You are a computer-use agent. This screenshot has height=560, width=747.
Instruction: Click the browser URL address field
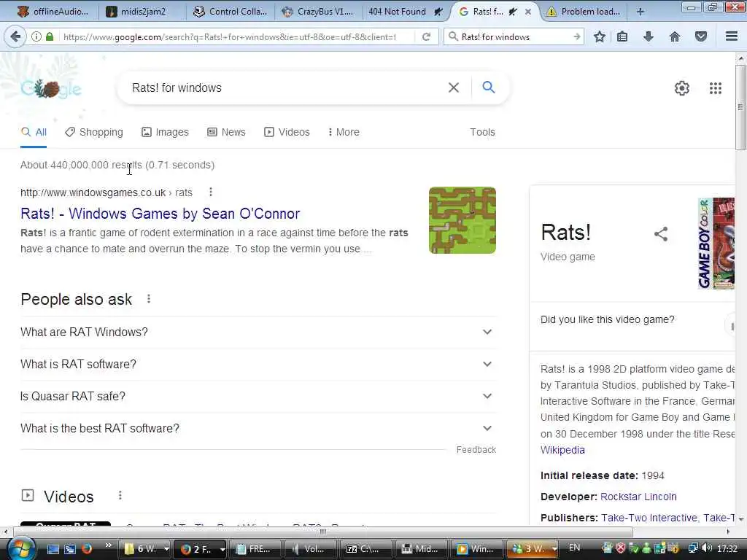pos(230,36)
